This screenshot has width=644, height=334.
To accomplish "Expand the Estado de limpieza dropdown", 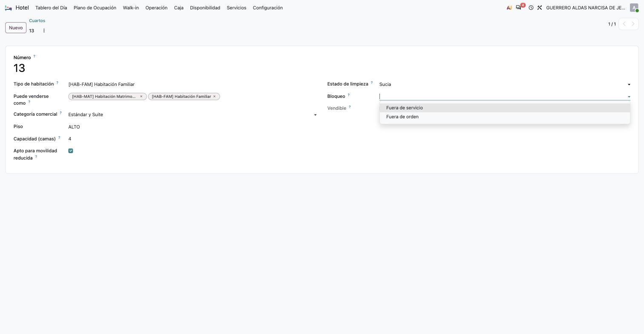I will [x=629, y=85].
